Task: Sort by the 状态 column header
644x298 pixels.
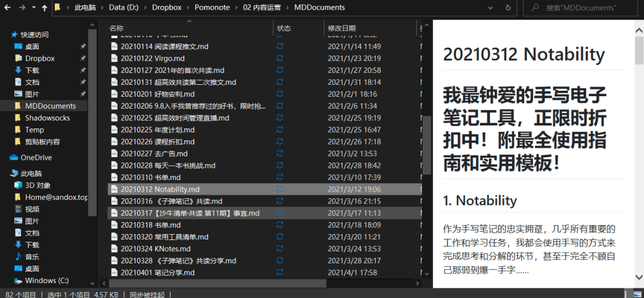Action: (284, 29)
